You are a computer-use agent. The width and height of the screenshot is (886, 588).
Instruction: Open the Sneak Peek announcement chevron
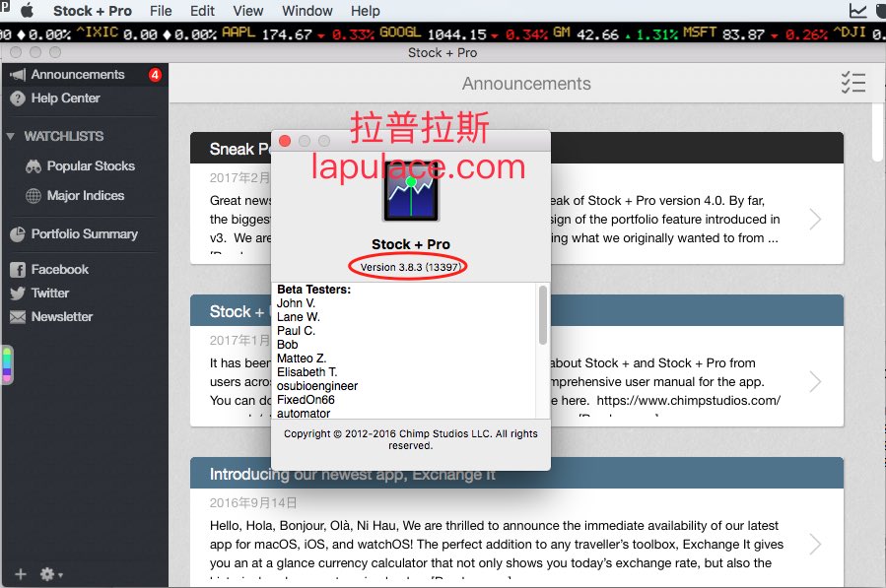[815, 220]
